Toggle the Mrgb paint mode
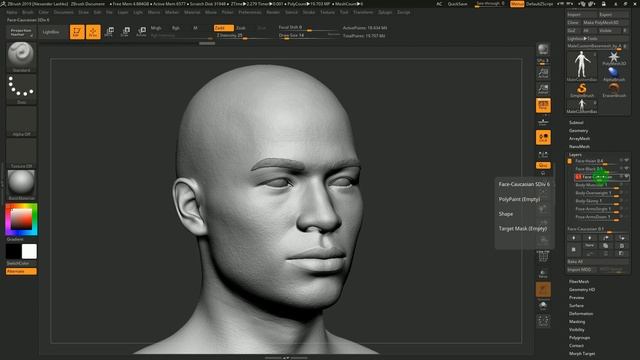The width and height of the screenshot is (640, 360). pos(156,28)
